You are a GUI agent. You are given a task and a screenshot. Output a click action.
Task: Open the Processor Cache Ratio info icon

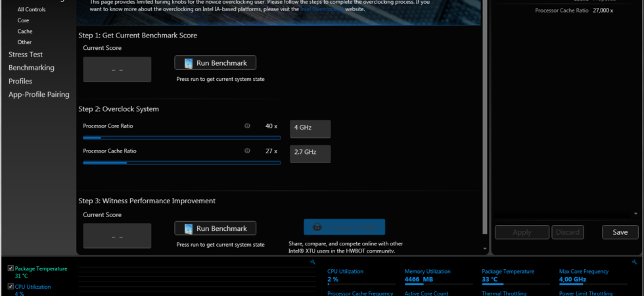pos(247,151)
